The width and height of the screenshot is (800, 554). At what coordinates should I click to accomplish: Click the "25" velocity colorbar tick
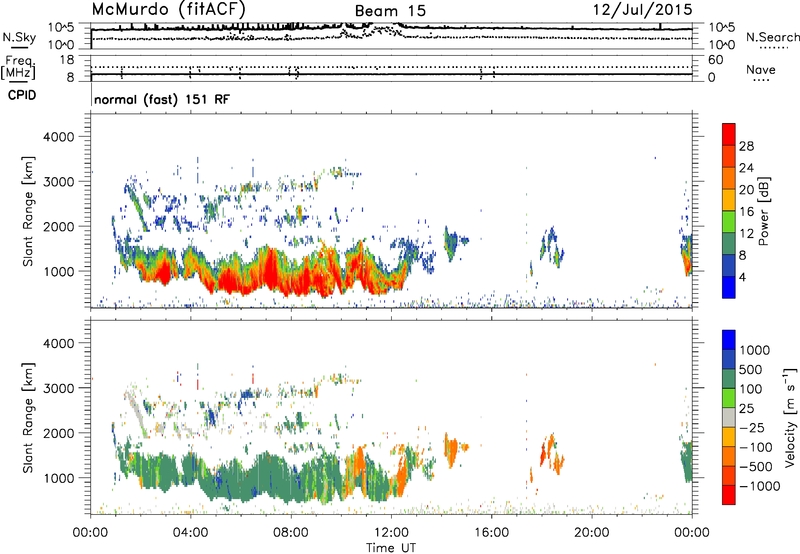pyautogui.click(x=746, y=409)
